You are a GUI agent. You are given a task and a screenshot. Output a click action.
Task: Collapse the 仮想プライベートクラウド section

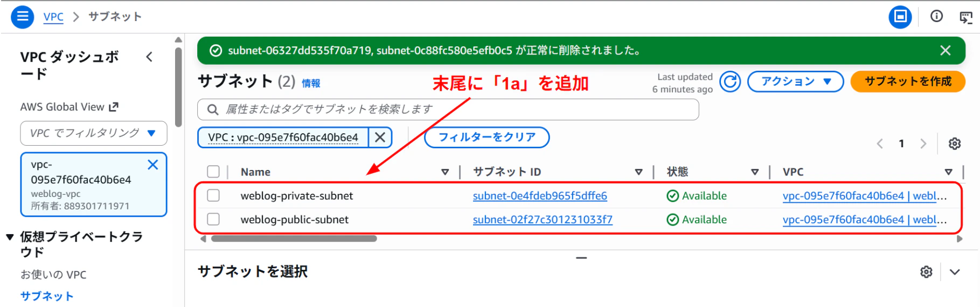pyautogui.click(x=10, y=237)
